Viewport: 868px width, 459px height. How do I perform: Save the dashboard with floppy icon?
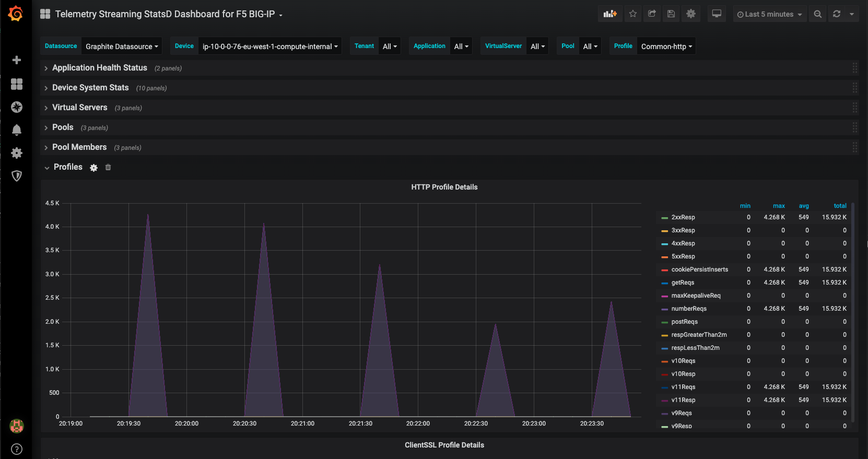[671, 14]
